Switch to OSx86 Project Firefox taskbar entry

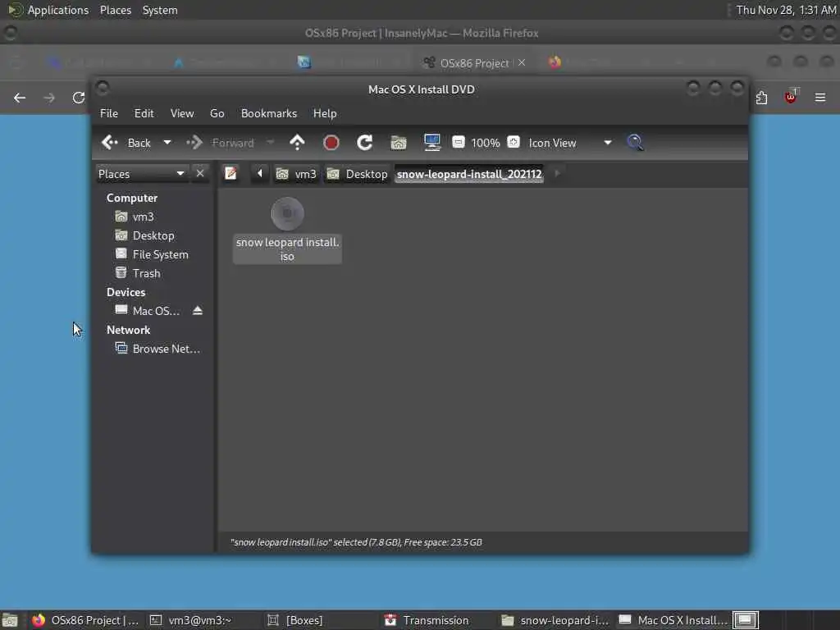click(85, 620)
